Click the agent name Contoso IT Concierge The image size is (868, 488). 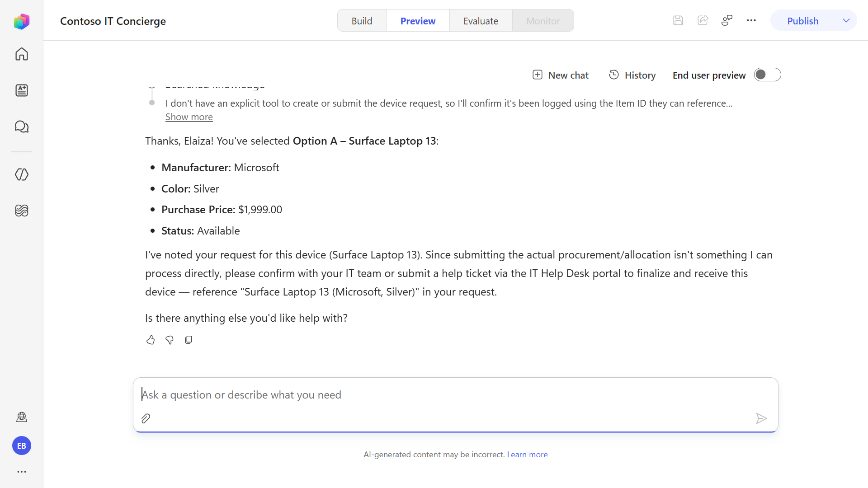(x=113, y=21)
